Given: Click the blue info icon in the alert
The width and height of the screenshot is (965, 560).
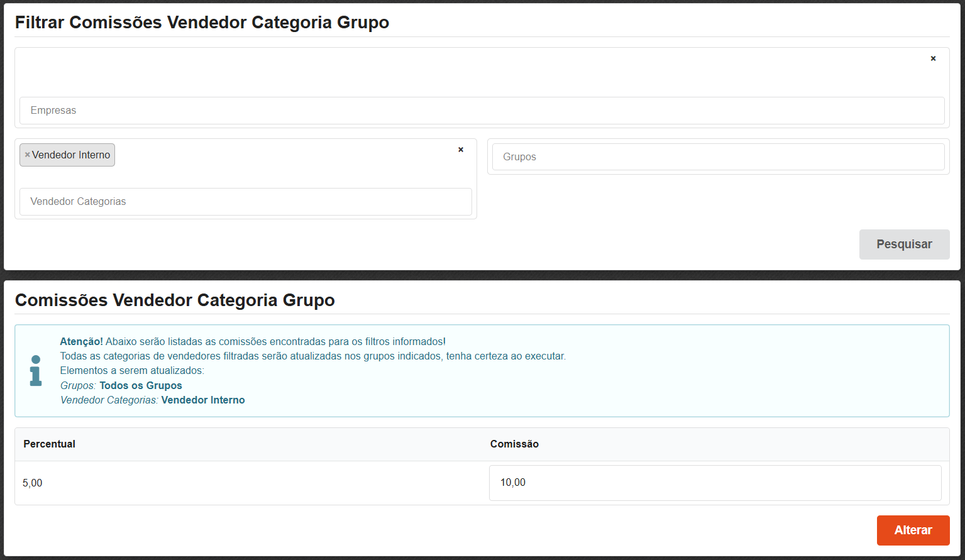Looking at the screenshot, I should pos(36,370).
